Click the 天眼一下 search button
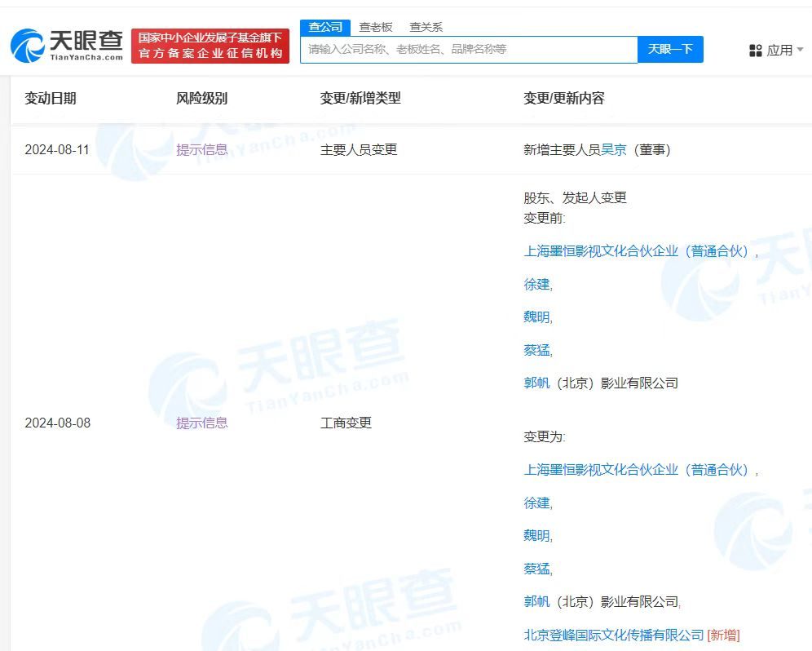Screen dimensions: 812x651 pos(670,50)
